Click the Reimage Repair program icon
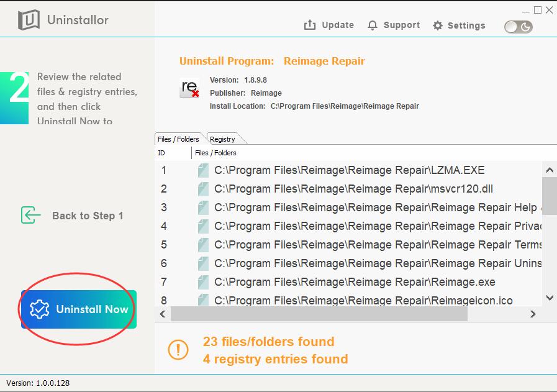This screenshot has width=557, height=392. coord(189,88)
